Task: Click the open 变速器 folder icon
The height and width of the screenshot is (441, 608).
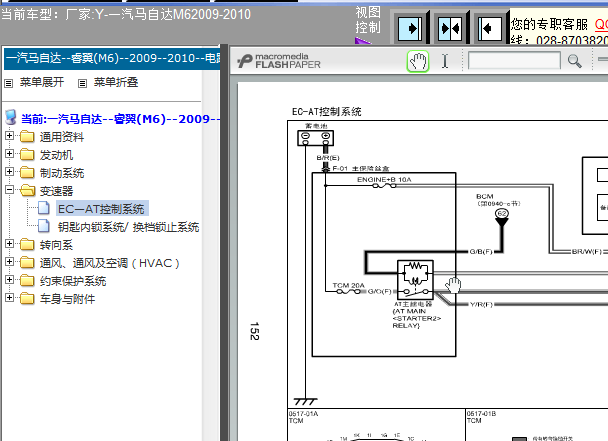Action: click(27, 190)
